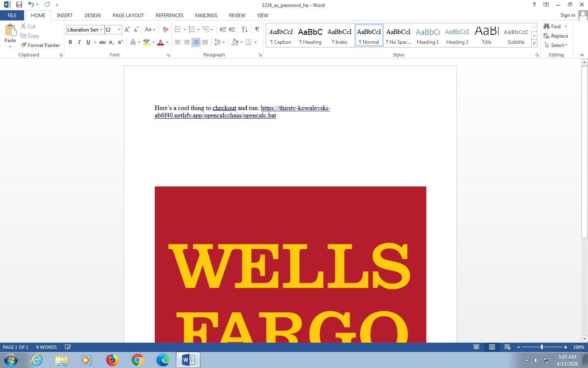Click the zoom slider handle
This screenshot has height=368, width=588.
click(x=542, y=347)
